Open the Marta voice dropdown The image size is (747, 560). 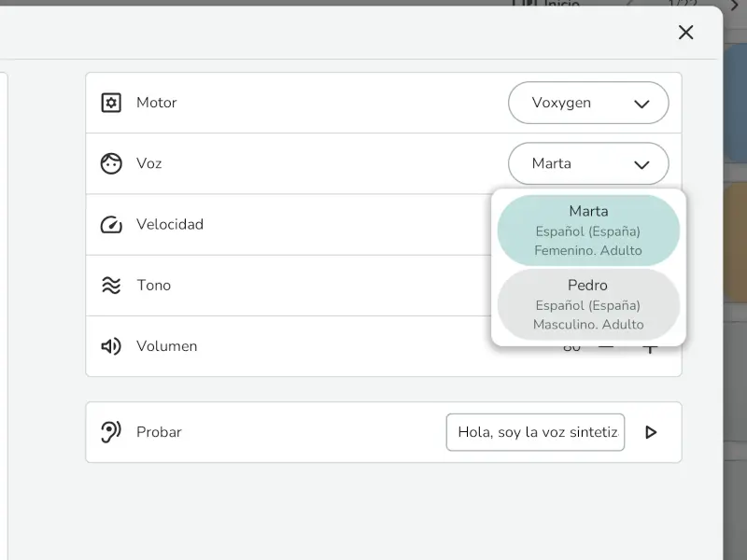[x=588, y=162]
